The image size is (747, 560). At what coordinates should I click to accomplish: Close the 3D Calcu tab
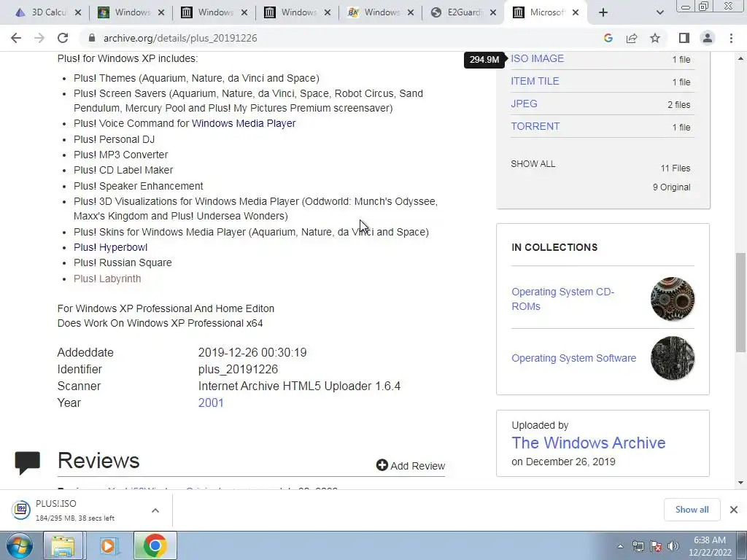78,12
